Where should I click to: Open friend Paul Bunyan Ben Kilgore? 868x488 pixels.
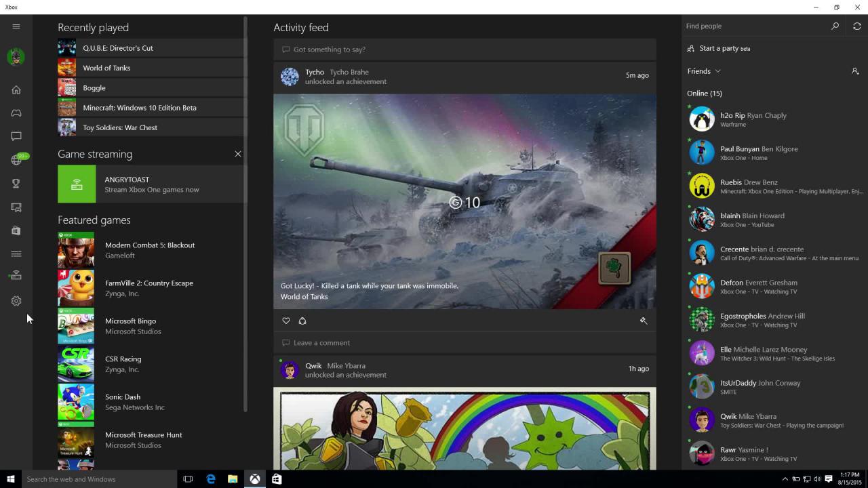(774, 152)
